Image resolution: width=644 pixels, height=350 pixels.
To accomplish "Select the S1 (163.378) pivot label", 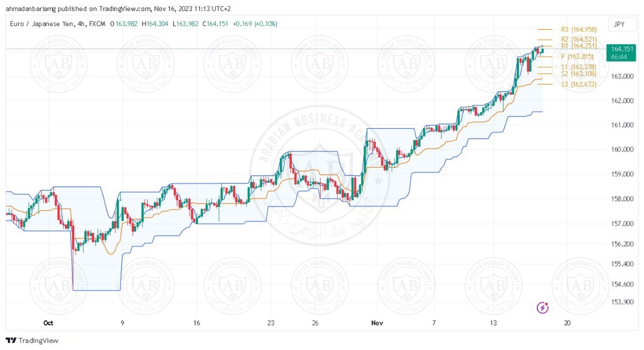I will click(x=579, y=67).
